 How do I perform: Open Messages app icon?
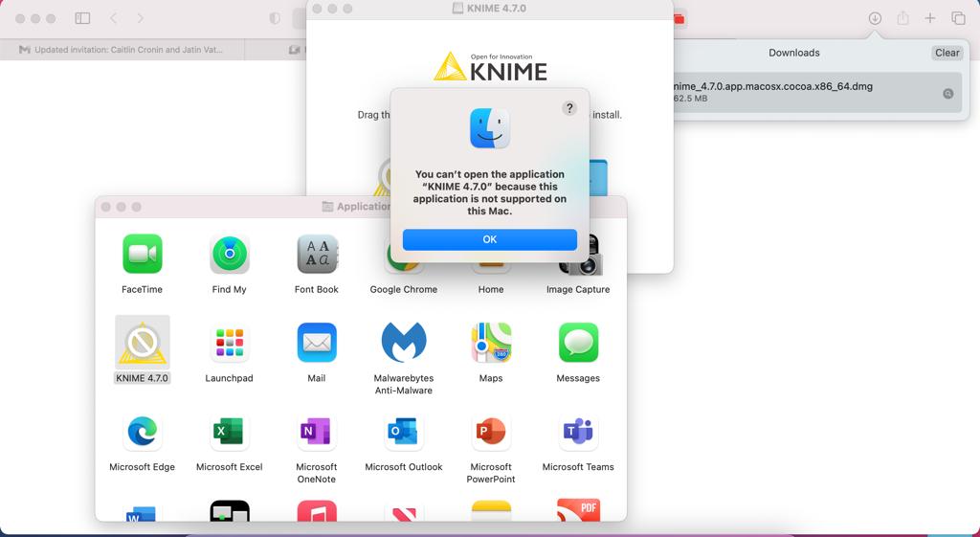(578, 343)
